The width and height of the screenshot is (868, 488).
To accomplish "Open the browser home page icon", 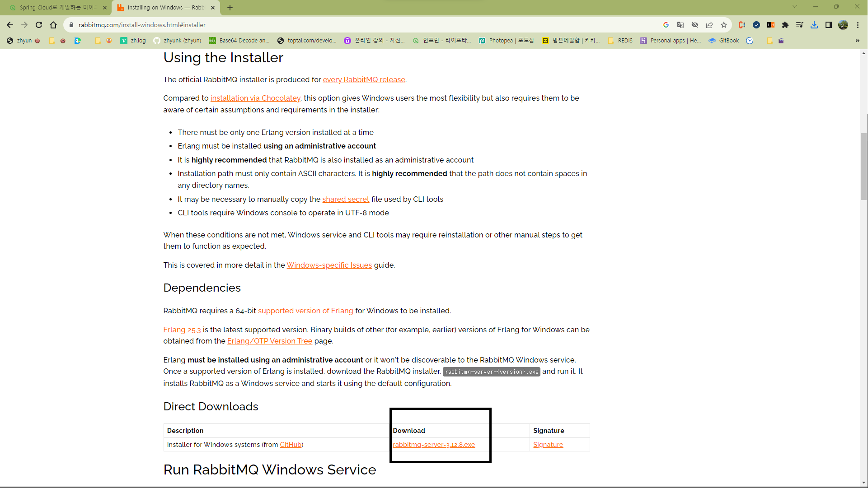I will click(53, 25).
